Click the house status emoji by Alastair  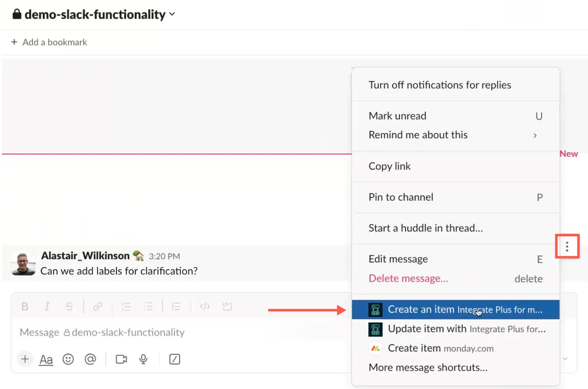[138, 256]
